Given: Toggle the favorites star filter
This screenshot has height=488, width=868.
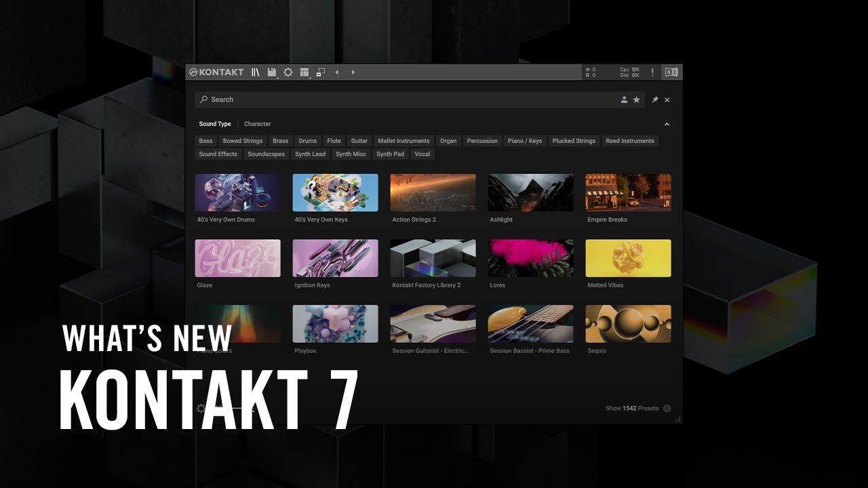Looking at the screenshot, I should (636, 100).
